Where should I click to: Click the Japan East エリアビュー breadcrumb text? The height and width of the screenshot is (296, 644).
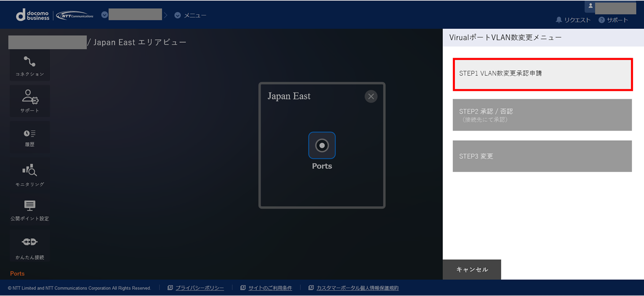[x=140, y=42]
